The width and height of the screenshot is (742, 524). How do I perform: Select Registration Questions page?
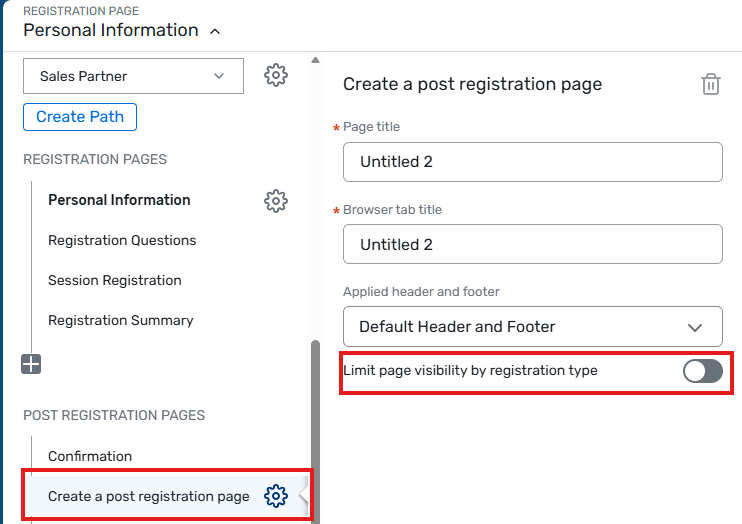[x=122, y=240]
